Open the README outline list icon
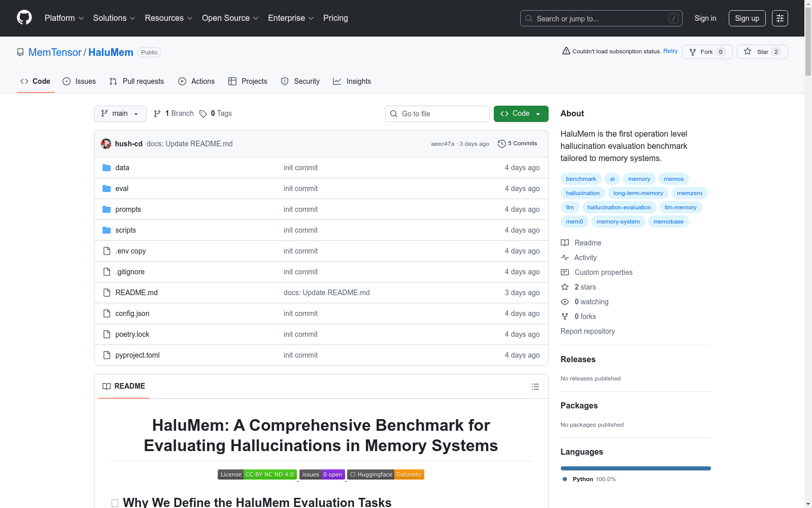This screenshot has height=508, width=812. pos(535,387)
